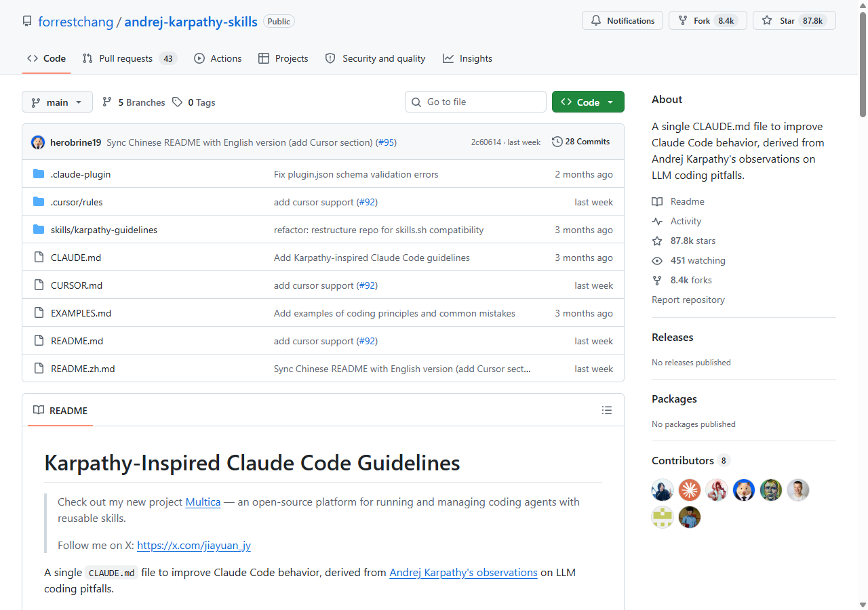The width and height of the screenshot is (868, 610).
Task: Click the book icon next to Readme
Action: coord(657,201)
